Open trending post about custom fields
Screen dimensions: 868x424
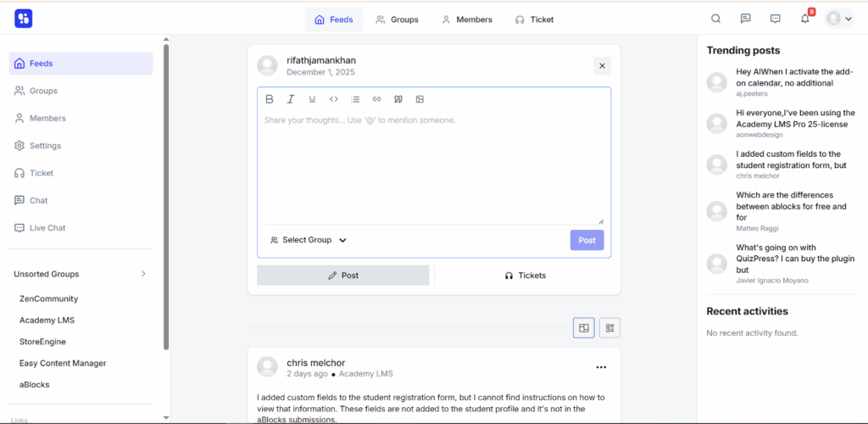791,159
